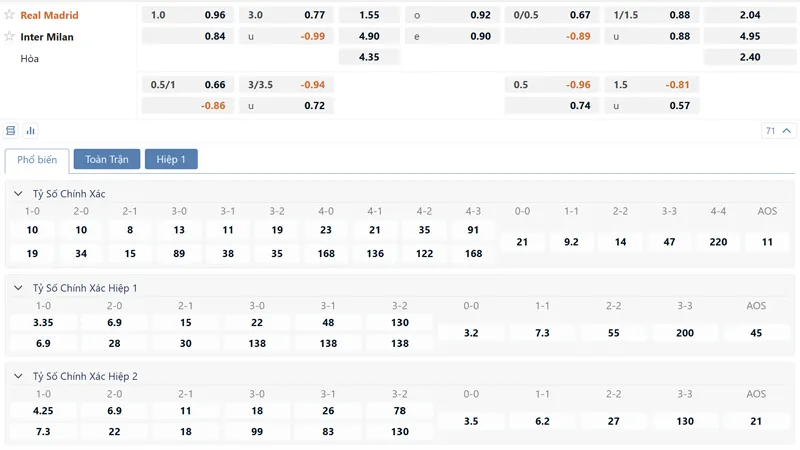Image resolution: width=800 pixels, height=450 pixels.
Task: Open Real Madrid team link
Action: click(49, 15)
